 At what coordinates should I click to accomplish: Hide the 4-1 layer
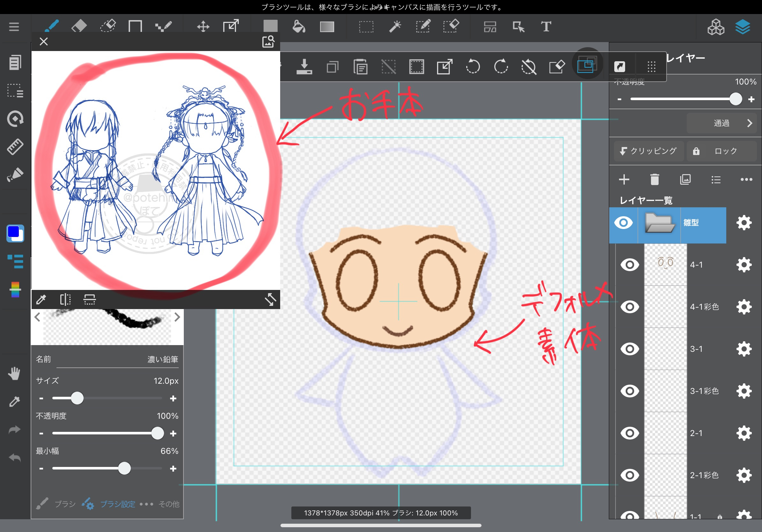point(629,265)
